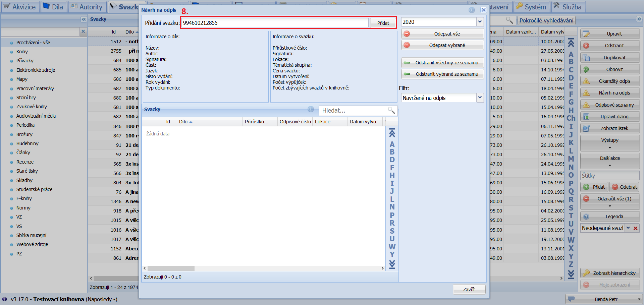Click the Hledat search field
This screenshot has width=644, height=305.
[353, 110]
